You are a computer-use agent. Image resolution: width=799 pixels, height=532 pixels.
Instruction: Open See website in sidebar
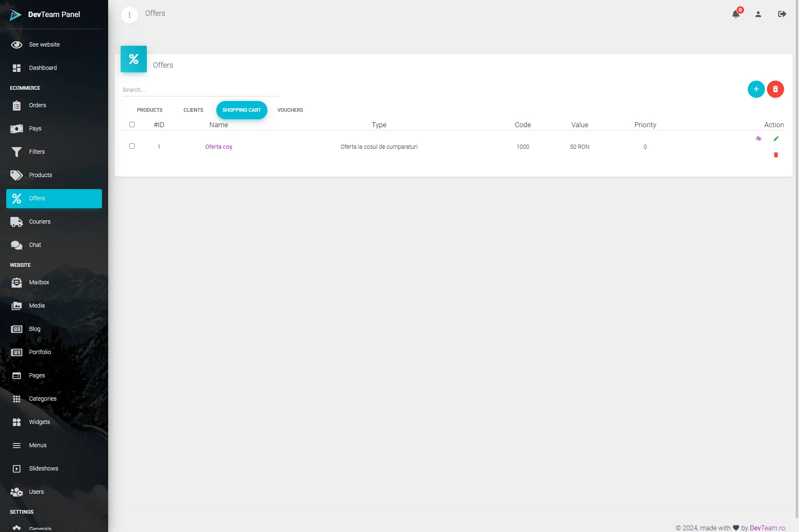44,44
